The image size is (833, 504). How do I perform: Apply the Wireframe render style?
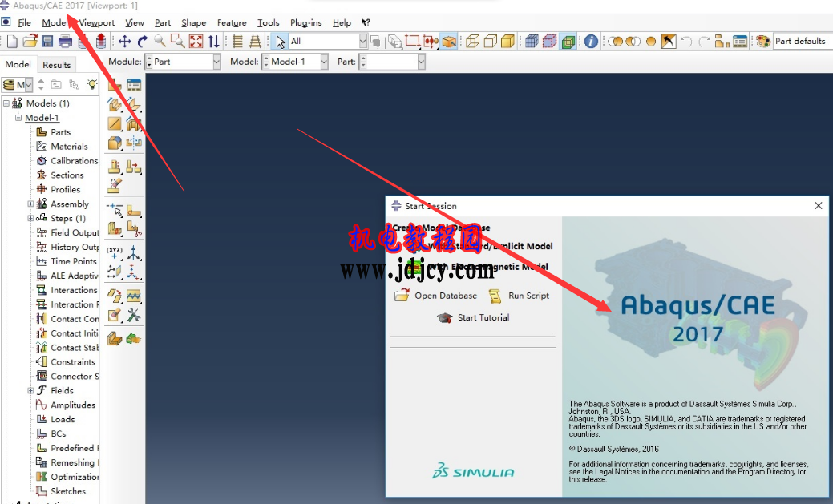point(472,41)
